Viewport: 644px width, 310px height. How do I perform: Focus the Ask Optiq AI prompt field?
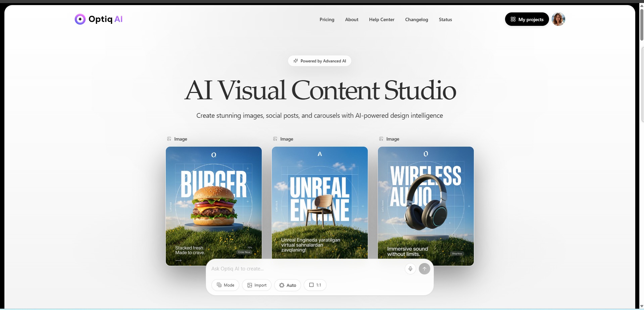[305, 269]
